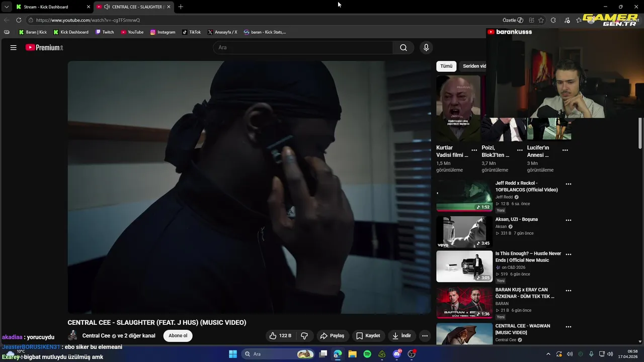Open the TikTok bookmark
Viewport: 644px width, 362px height.
(192, 32)
